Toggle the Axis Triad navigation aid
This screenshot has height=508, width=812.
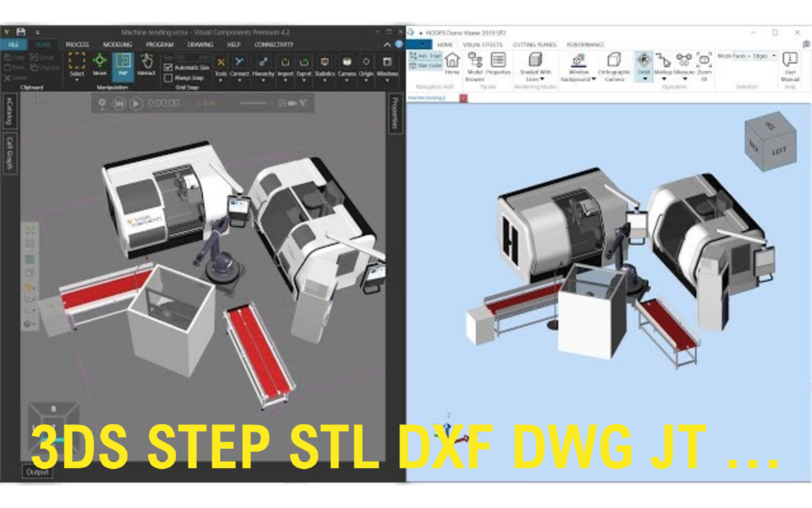tap(425, 56)
